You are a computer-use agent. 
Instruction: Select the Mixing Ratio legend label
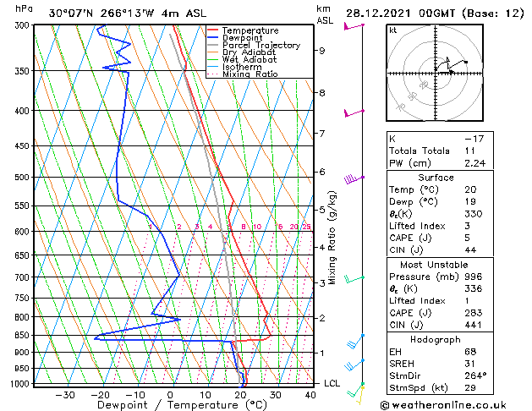point(250,74)
